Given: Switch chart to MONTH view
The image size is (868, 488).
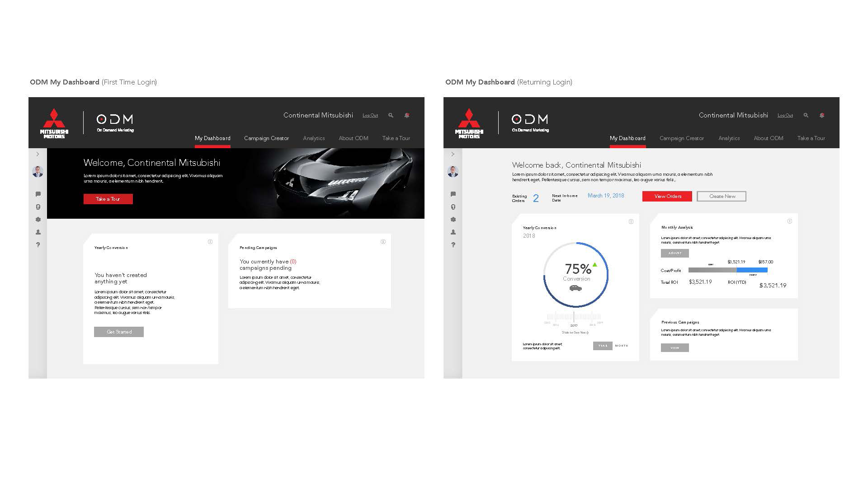Looking at the screenshot, I should [622, 346].
